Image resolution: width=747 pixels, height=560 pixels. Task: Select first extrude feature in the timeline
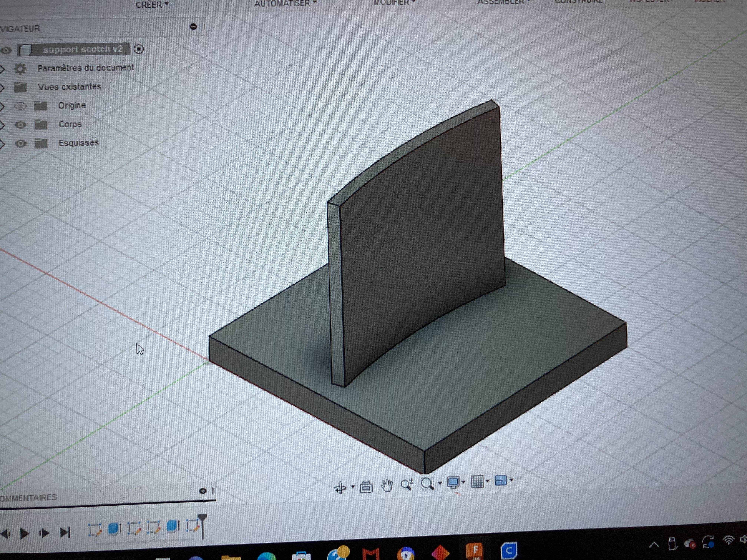pos(114,529)
